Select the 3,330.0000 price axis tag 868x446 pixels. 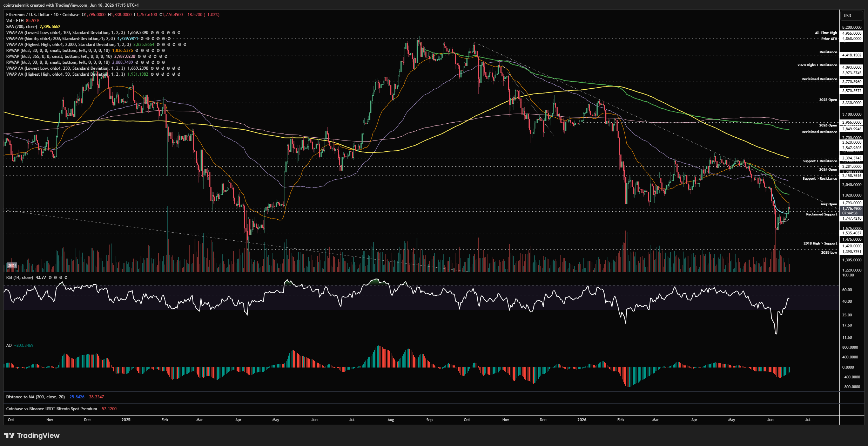[x=852, y=103]
